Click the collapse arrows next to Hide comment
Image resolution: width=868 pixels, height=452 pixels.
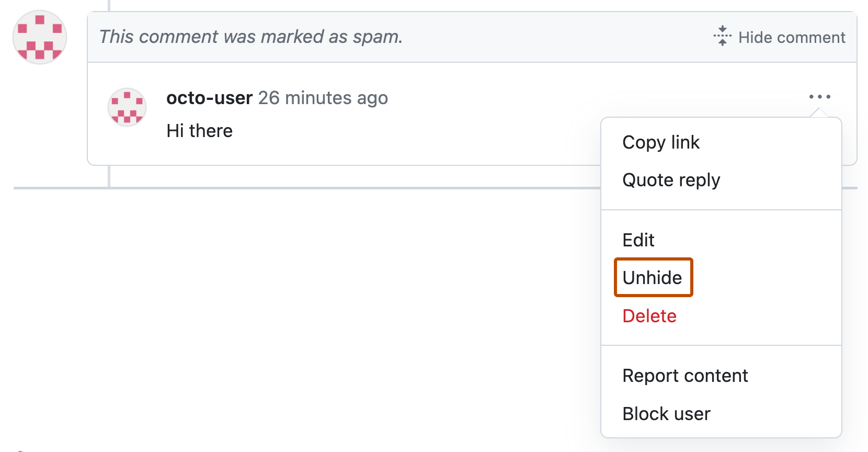click(x=722, y=37)
